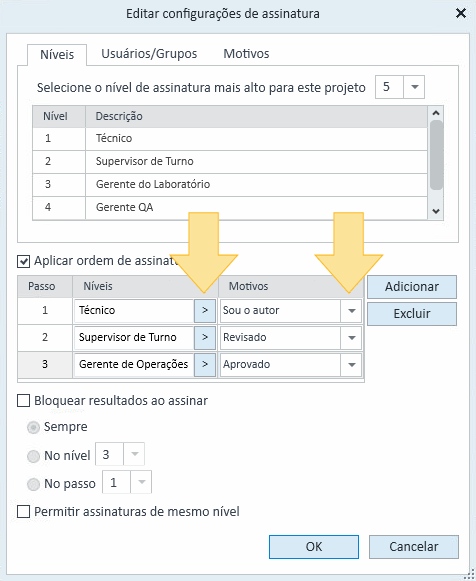Toggle Aplicar ordem de assinatura checkbox

(x=24, y=261)
